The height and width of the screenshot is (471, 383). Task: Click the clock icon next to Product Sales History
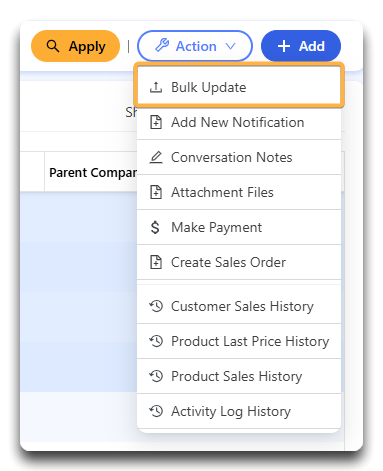[156, 376]
